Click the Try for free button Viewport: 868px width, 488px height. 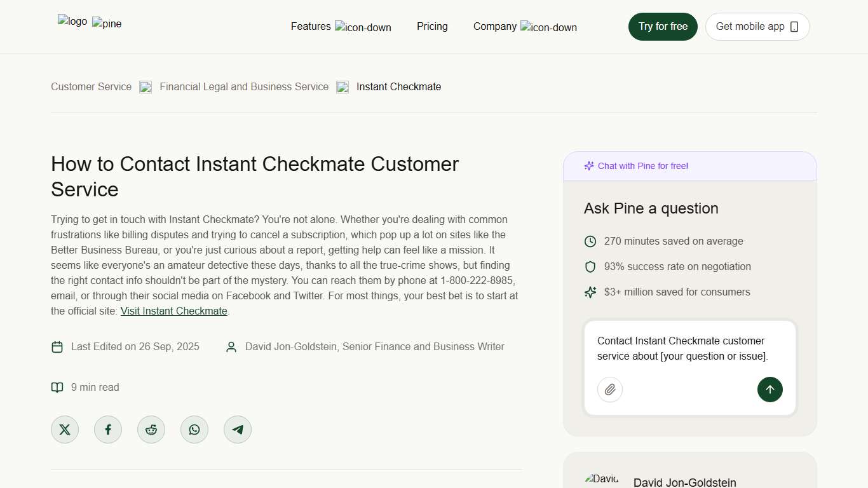[663, 26]
